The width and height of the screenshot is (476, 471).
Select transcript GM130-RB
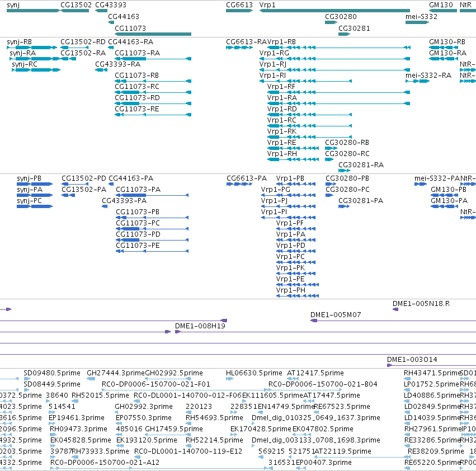447,42
